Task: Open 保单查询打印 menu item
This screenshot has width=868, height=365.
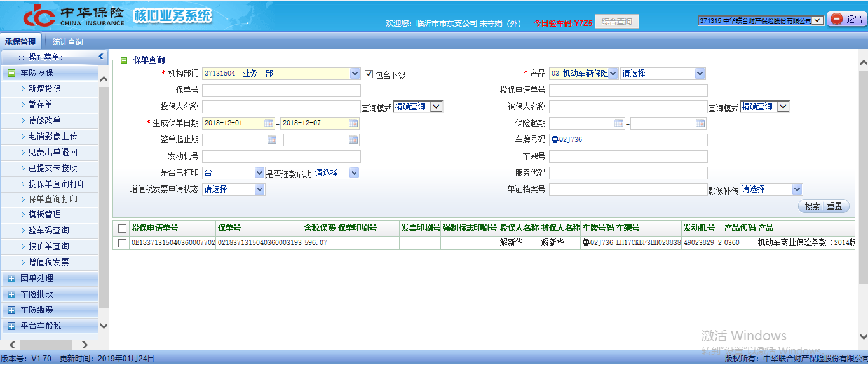Action: [53, 199]
